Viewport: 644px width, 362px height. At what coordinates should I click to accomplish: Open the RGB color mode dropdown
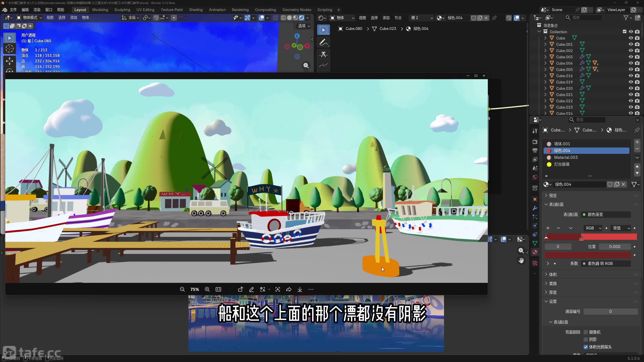592,228
